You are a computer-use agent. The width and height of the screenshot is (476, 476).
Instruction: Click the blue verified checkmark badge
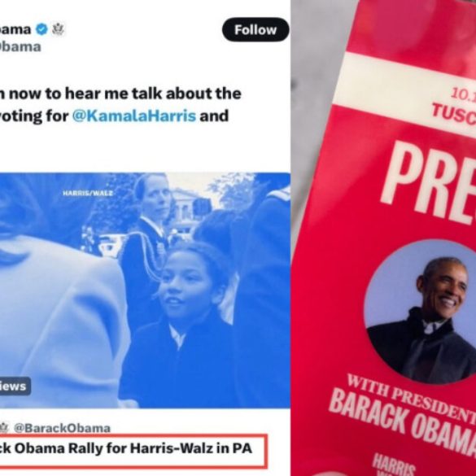[41, 30]
